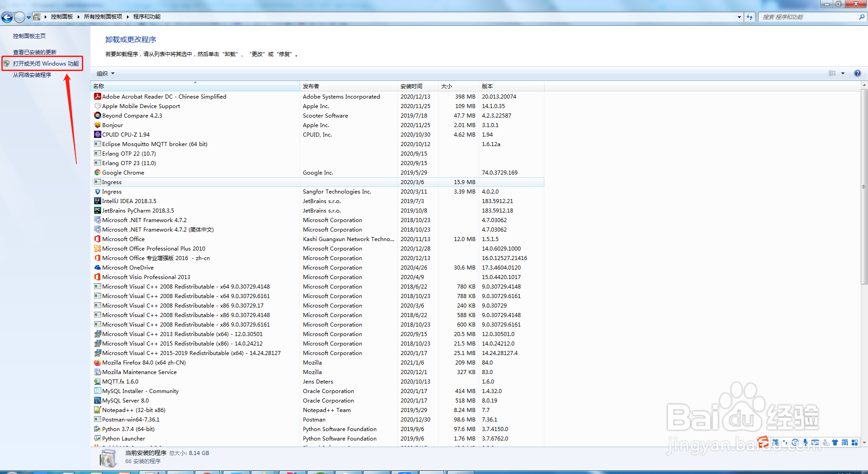This screenshot has height=474, width=868.
Task: Click the Back navigation arrow button
Action: point(7,17)
